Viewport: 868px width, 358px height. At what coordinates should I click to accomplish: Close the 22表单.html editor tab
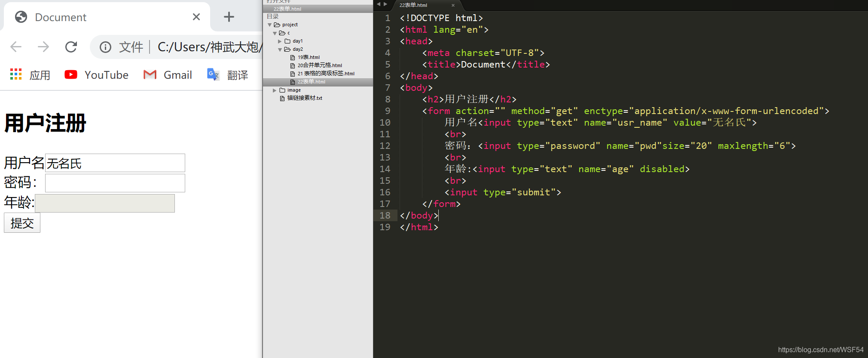pyautogui.click(x=453, y=5)
